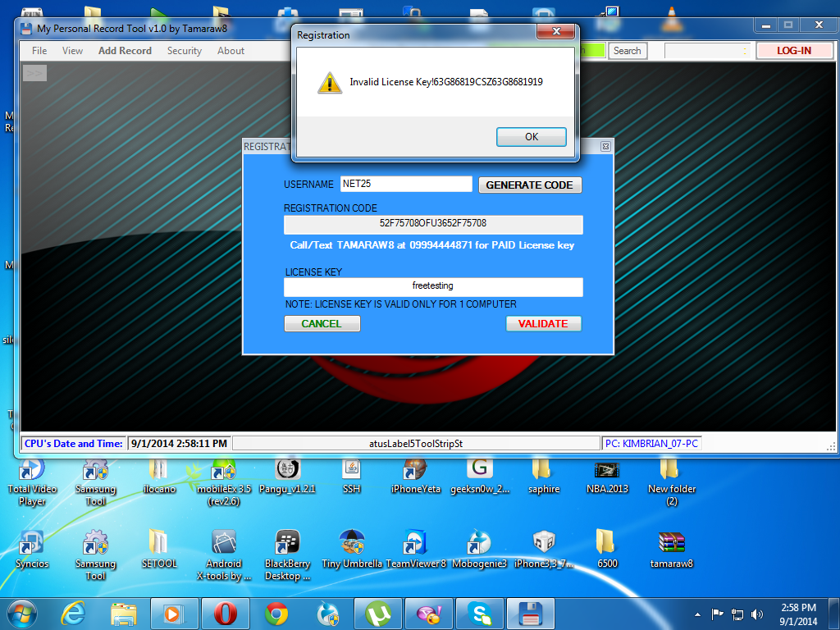This screenshot has height=630, width=840.
Task: Click the volume speaker icon in the tray
Action: (x=756, y=614)
